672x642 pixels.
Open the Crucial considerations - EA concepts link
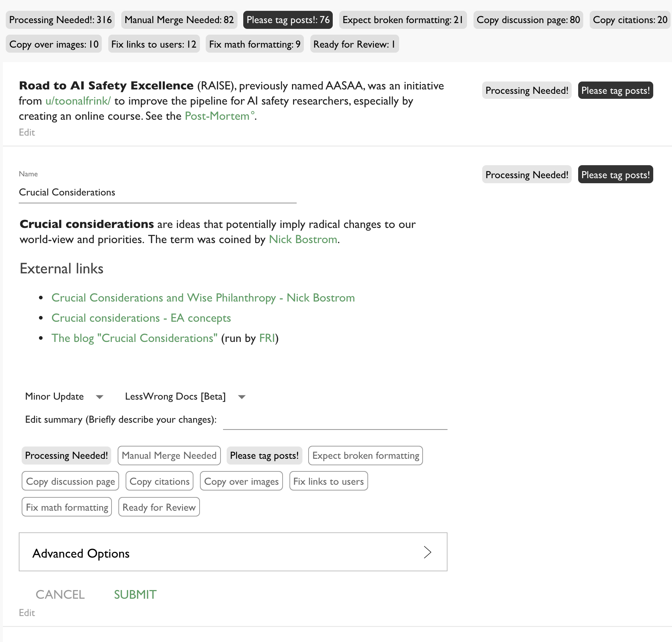pyautogui.click(x=141, y=318)
